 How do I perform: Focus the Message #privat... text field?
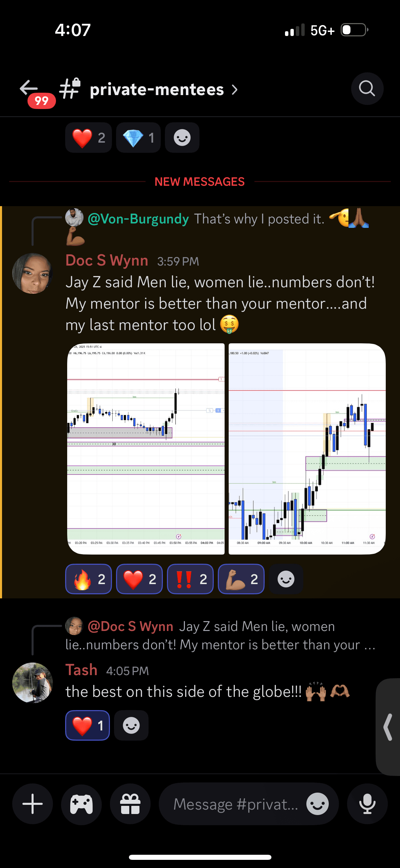pyautogui.click(x=235, y=804)
